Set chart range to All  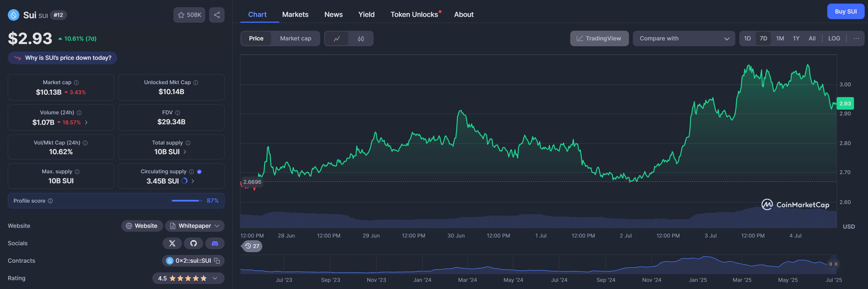point(812,38)
